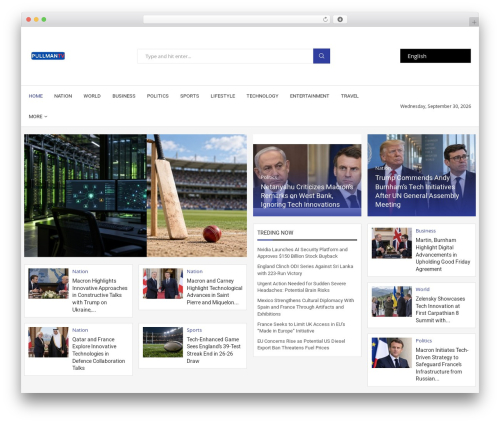Open Netanyahu Criticizes Macron's Remarks headline

306,196
